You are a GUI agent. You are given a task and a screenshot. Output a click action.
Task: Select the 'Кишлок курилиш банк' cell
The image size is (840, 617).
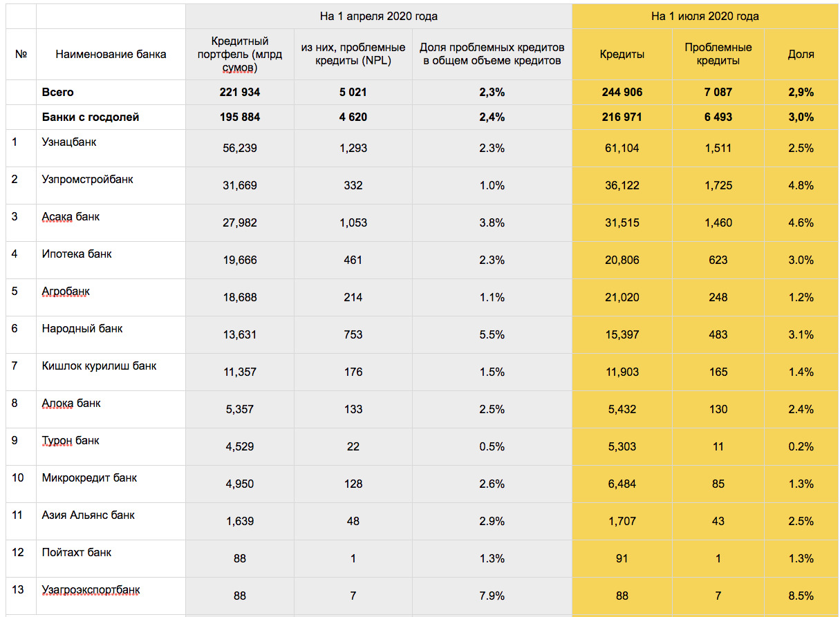(99, 366)
